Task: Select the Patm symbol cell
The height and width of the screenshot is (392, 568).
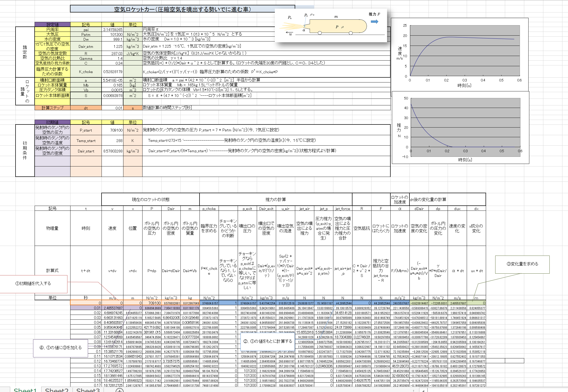Action: pos(86,34)
